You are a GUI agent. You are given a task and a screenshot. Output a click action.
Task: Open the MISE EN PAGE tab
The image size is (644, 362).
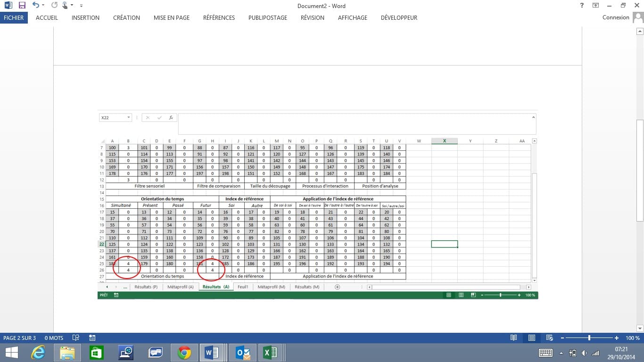[172, 17]
